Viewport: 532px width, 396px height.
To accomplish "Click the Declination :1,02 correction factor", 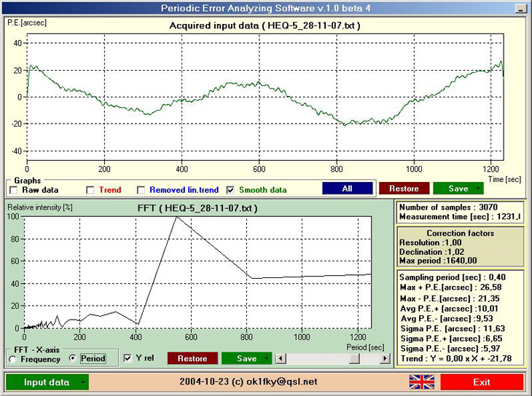I will click(x=431, y=252).
